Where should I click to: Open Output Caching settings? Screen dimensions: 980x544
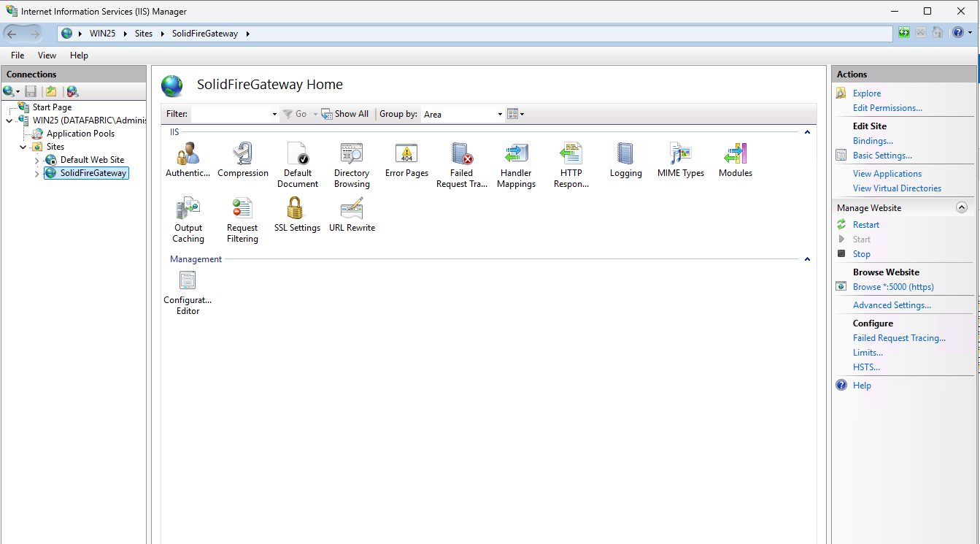point(188,220)
